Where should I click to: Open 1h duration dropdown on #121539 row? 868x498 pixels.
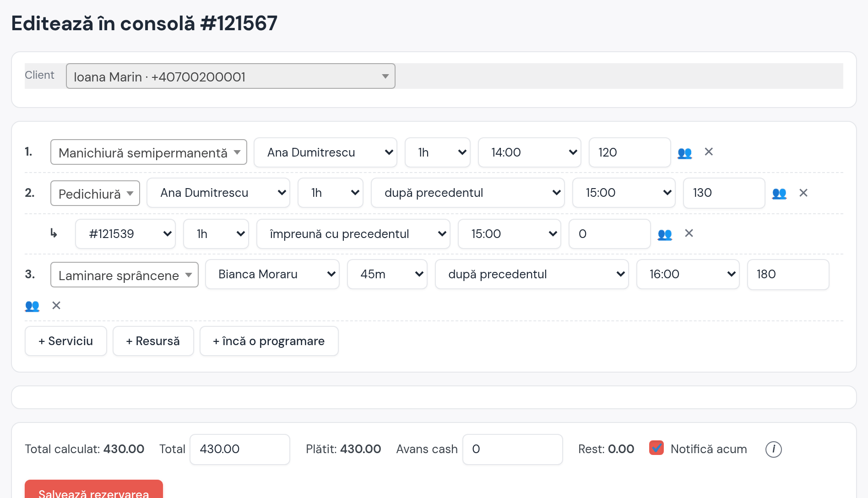pos(216,234)
